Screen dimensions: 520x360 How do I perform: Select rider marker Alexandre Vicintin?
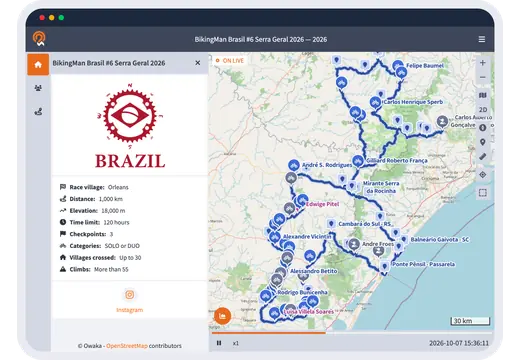(275, 237)
